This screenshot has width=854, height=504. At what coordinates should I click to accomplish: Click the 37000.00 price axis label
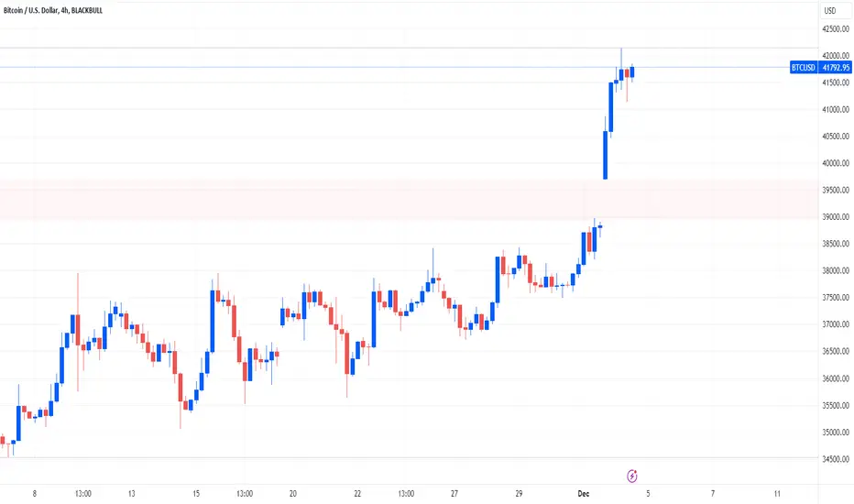tap(836, 324)
